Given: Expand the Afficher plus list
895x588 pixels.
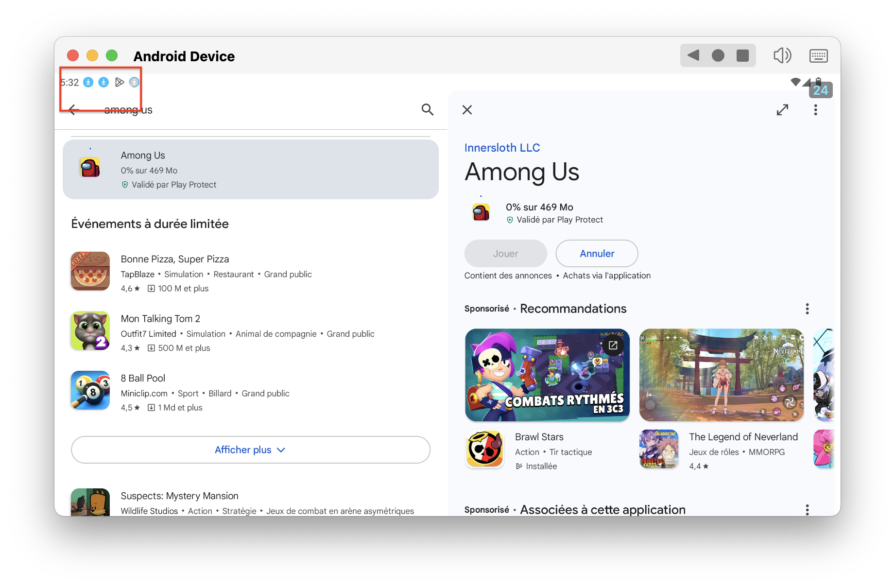Looking at the screenshot, I should click(251, 450).
